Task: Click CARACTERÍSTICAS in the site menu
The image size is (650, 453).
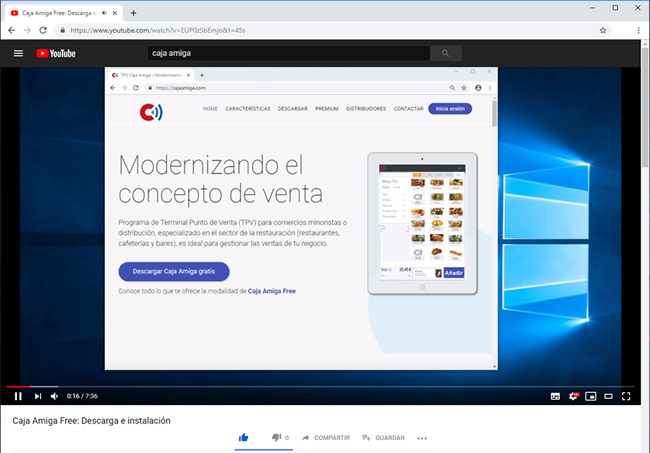Action: [248, 109]
